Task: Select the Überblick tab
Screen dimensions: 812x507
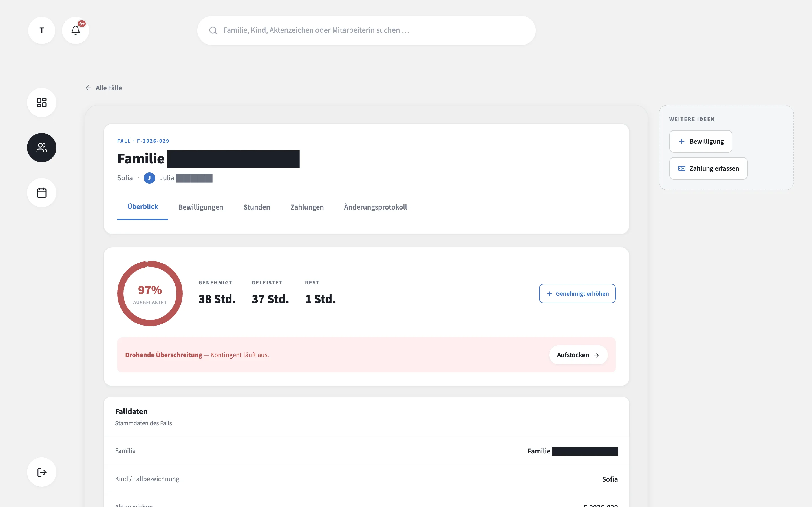Action: tap(143, 207)
